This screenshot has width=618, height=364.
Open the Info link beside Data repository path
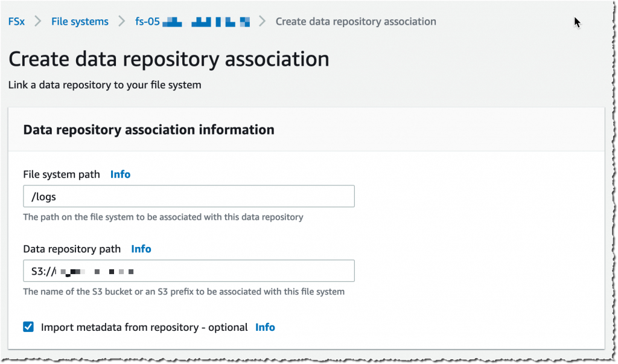pos(141,249)
